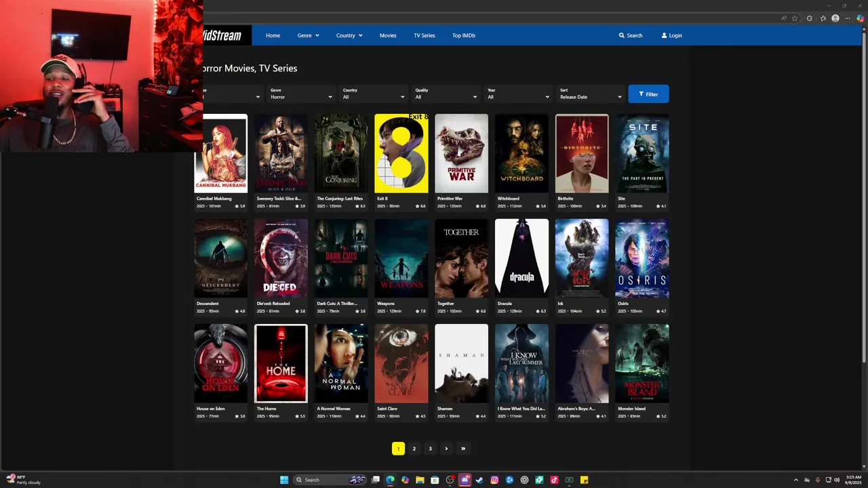Go to Home in navbar
This screenshot has height=488, width=868.
coord(273,35)
